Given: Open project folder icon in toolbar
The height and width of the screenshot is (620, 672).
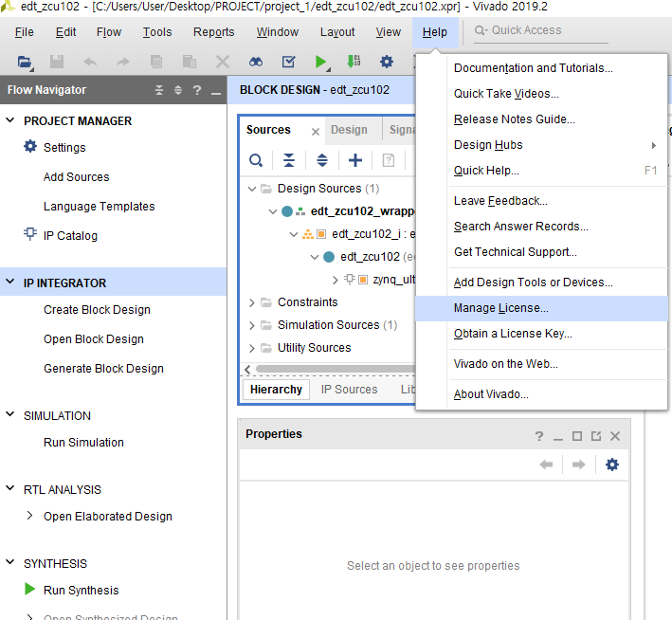Looking at the screenshot, I should point(25,63).
